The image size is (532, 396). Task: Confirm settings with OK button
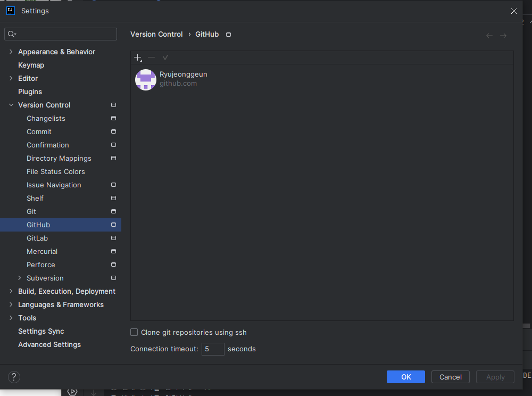point(406,377)
